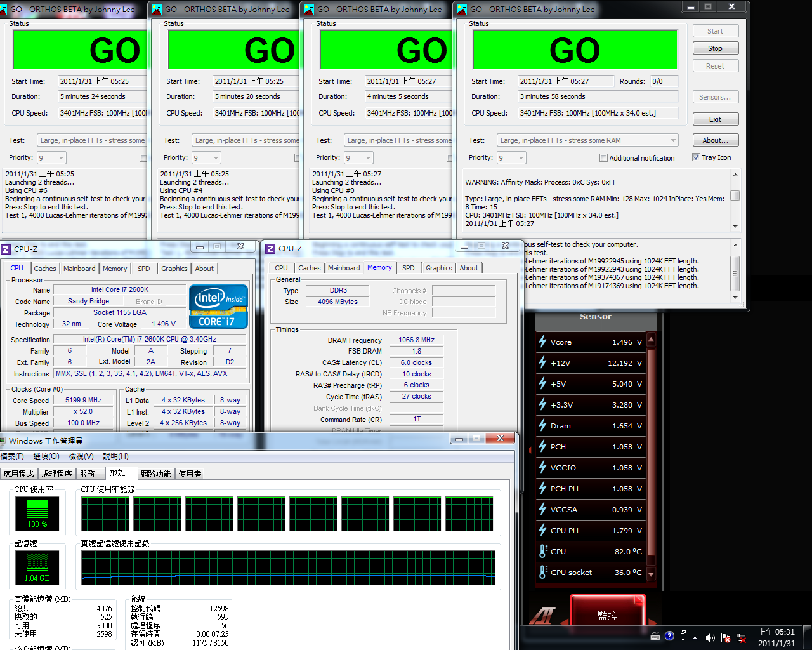Click the AI Suite logo at bottom

click(542, 615)
